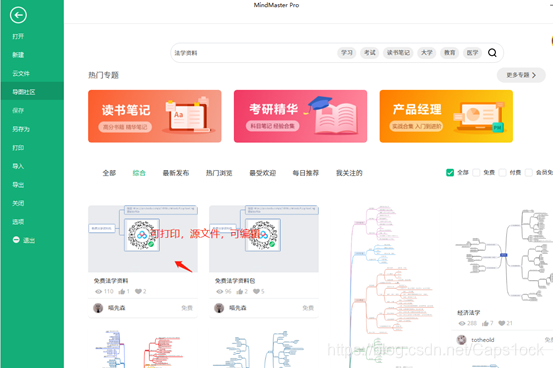The width and height of the screenshot is (553, 368).
Task: Click the 读书笔记 search tag
Action: click(398, 53)
